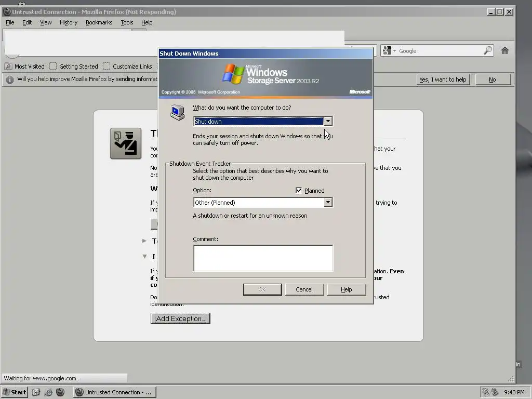Click the OK button in Shut Down dialog

point(262,289)
